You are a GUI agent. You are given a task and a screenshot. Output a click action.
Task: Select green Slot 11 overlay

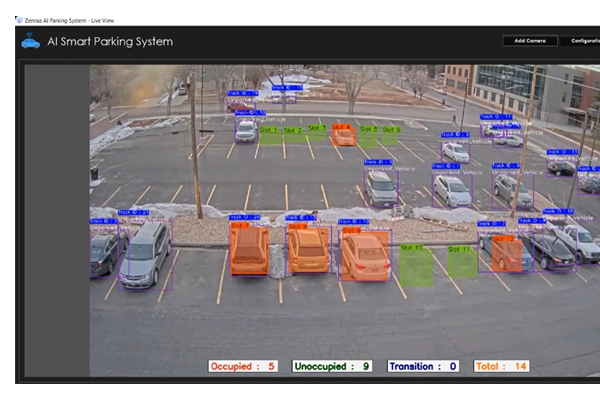461,261
